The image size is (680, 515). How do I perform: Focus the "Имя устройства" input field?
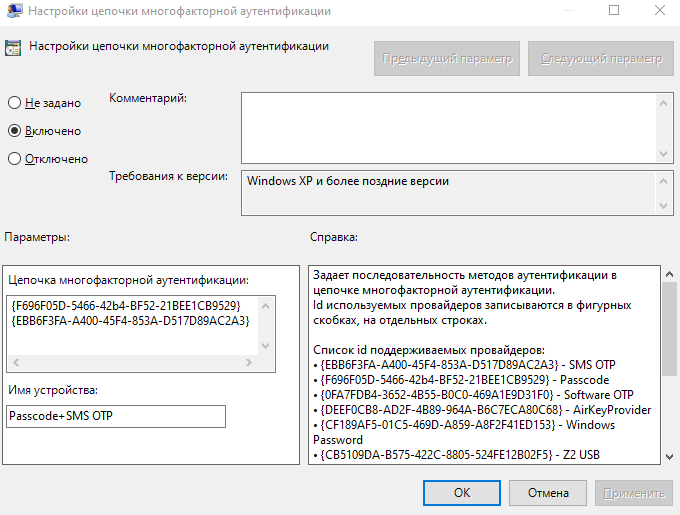coord(117,416)
